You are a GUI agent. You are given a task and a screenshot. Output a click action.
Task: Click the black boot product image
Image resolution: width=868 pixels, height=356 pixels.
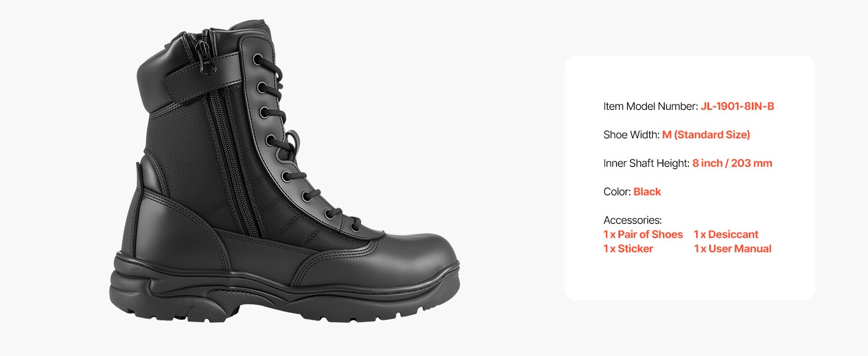(x=284, y=172)
